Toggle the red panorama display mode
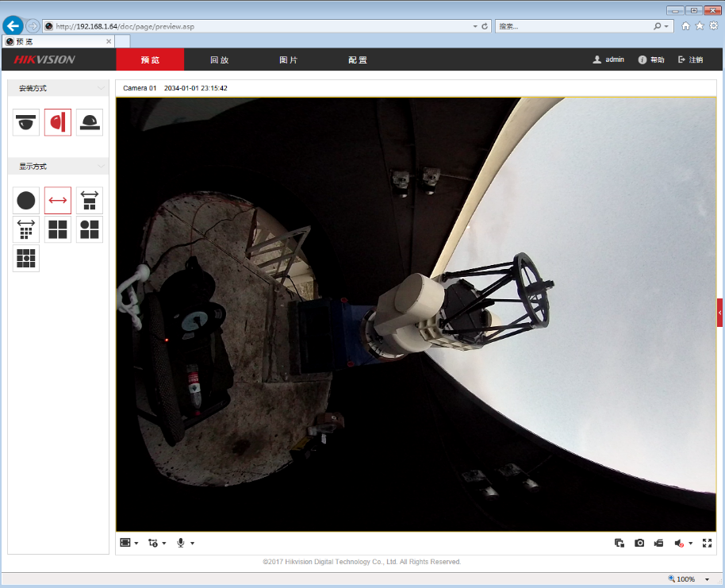Image resolution: width=725 pixels, height=588 pixels. [x=58, y=201]
